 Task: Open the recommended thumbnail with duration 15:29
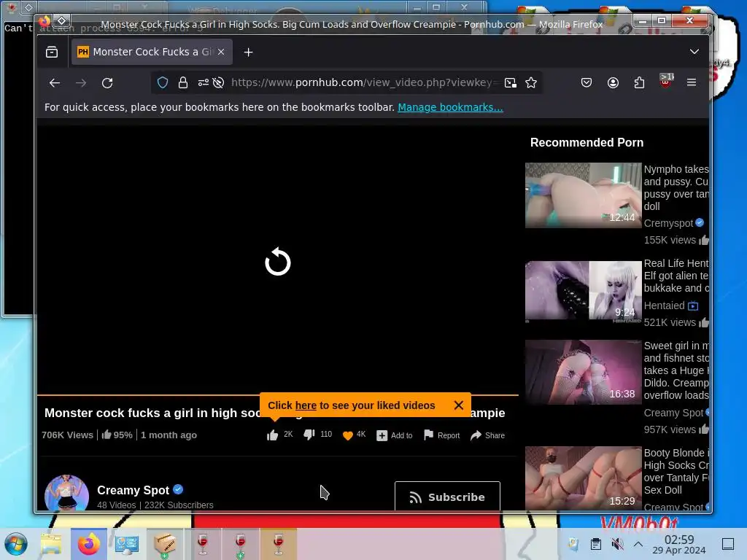(583, 478)
